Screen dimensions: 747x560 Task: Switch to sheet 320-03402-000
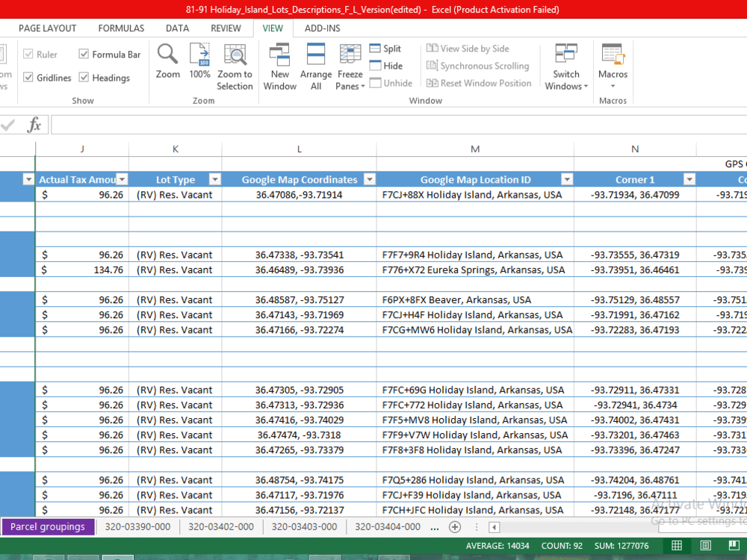point(221,526)
